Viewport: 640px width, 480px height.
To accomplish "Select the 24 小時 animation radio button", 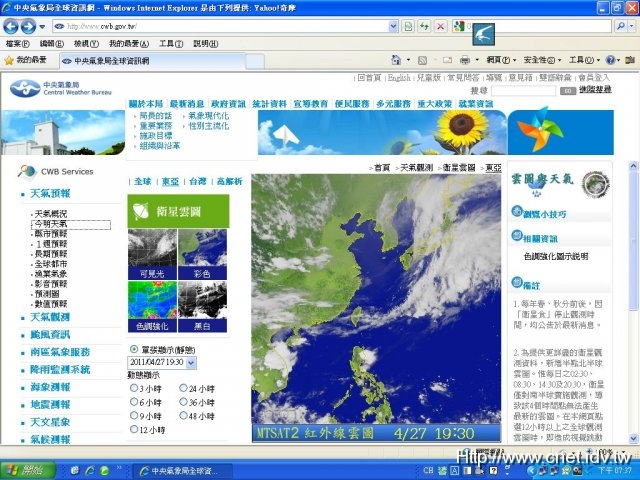I will [183, 388].
